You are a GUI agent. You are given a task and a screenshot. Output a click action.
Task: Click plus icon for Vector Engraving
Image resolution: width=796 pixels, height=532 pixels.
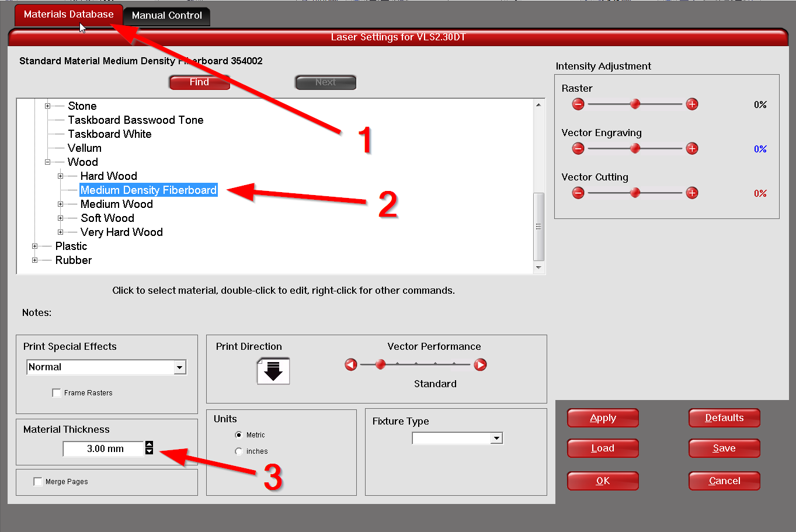(692, 149)
